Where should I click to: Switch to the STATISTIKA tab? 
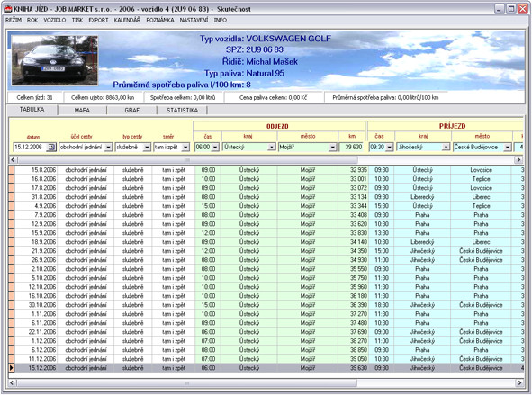pos(182,110)
